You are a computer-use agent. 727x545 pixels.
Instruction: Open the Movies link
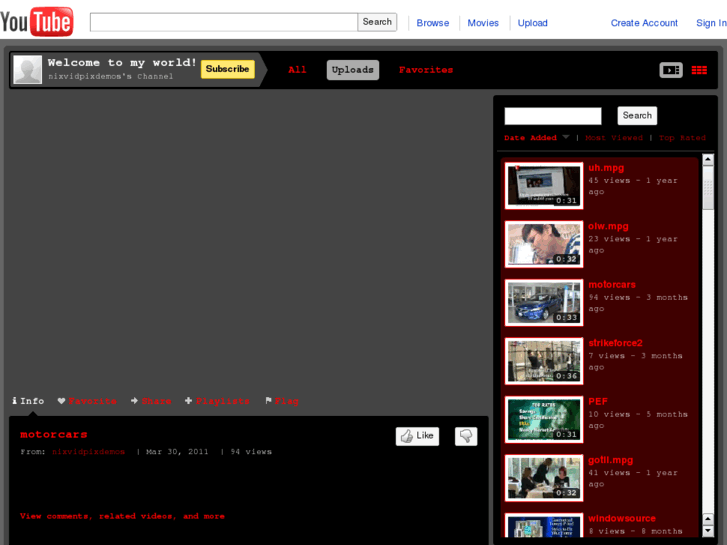(483, 23)
